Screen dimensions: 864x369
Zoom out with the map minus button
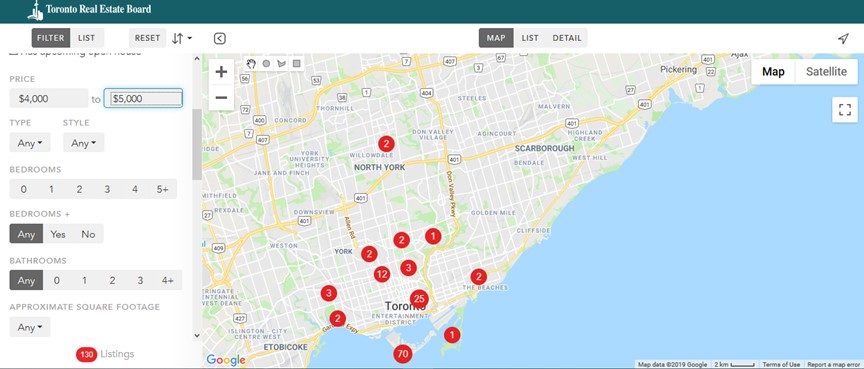pos(222,97)
